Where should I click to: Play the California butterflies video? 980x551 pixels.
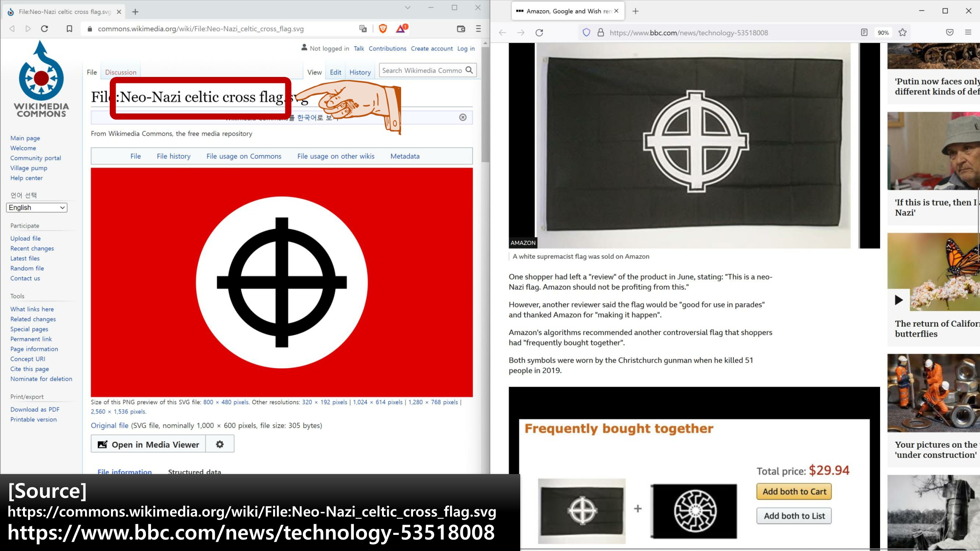tap(898, 300)
